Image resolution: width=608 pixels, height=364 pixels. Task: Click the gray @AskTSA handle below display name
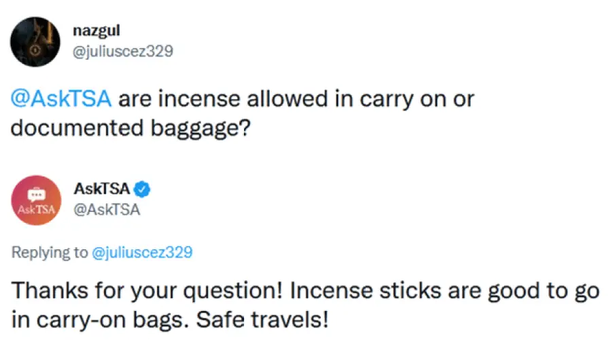[x=107, y=210]
